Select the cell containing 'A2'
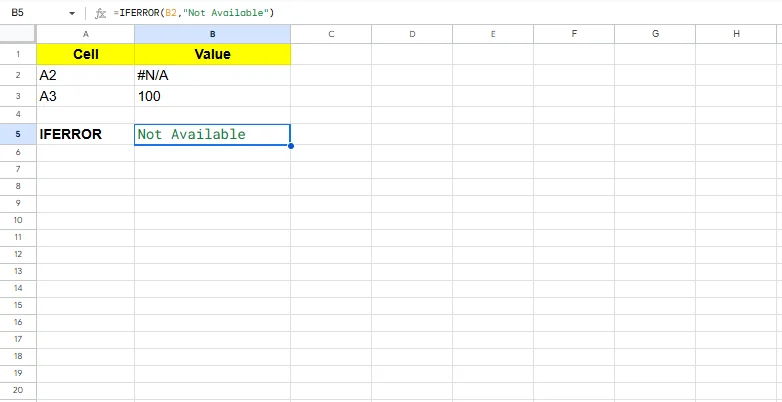This screenshot has width=782, height=402. click(86, 75)
